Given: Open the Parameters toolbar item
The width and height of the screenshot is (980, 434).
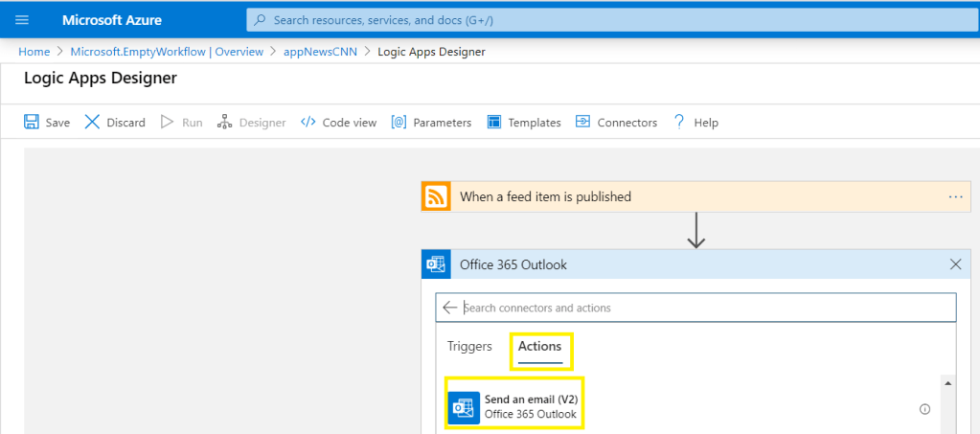Looking at the screenshot, I should 431,123.
